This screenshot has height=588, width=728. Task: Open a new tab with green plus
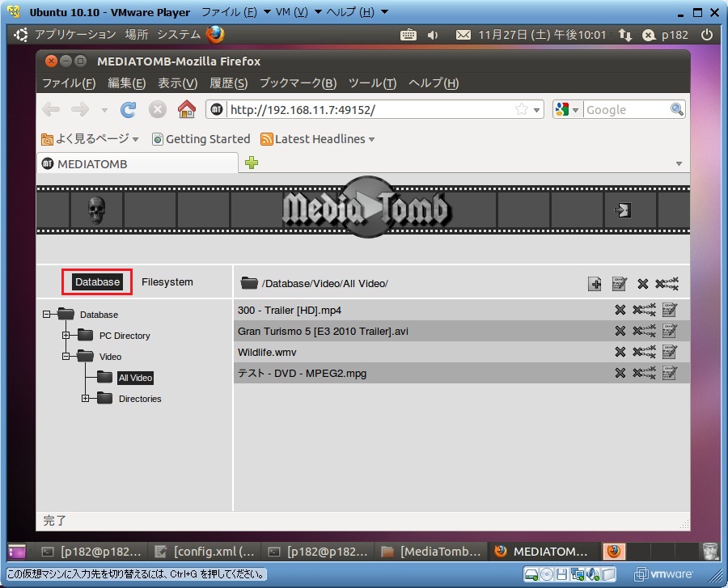click(252, 163)
